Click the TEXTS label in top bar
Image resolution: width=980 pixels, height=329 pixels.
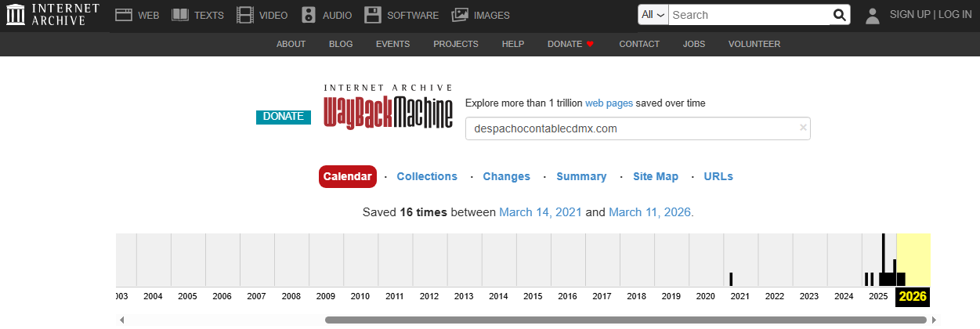coord(209,15)
